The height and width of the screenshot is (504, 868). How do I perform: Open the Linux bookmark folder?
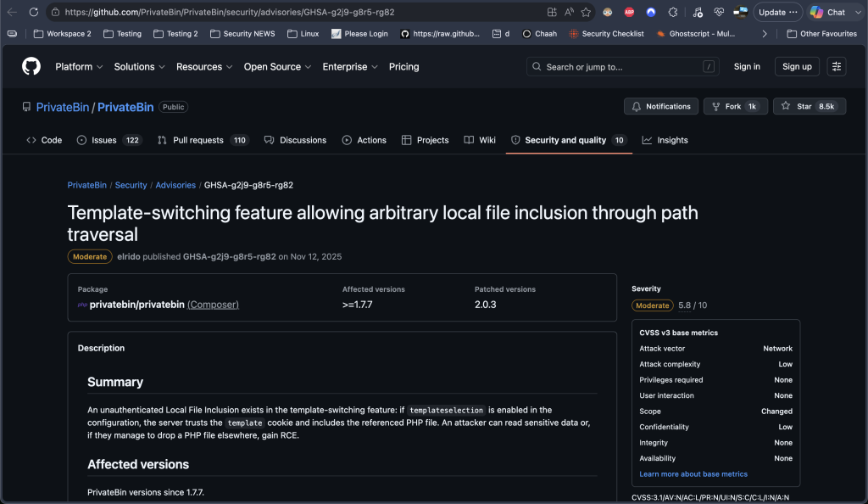click(303, 34)
